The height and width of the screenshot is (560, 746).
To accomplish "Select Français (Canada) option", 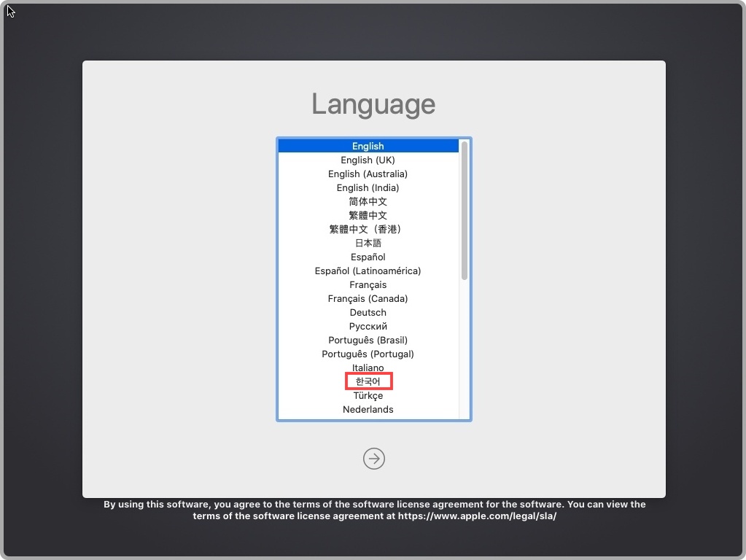I will pos(368,298).
